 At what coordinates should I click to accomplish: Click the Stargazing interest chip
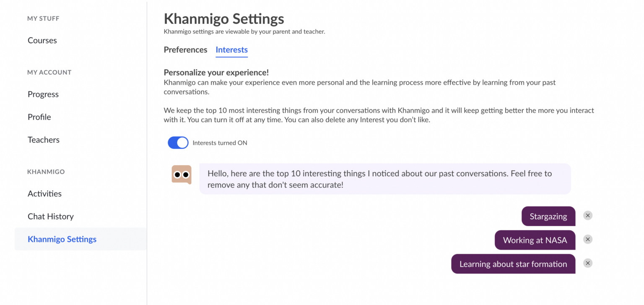[x=548, y=216]
